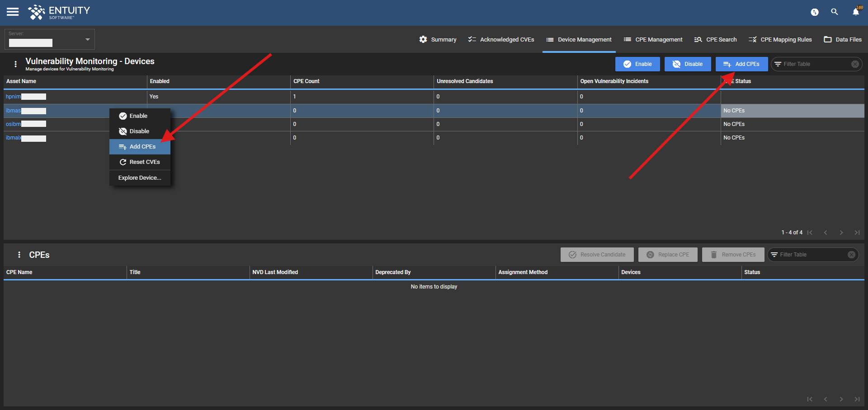Click the Remove CPEs button

point(733,255)
